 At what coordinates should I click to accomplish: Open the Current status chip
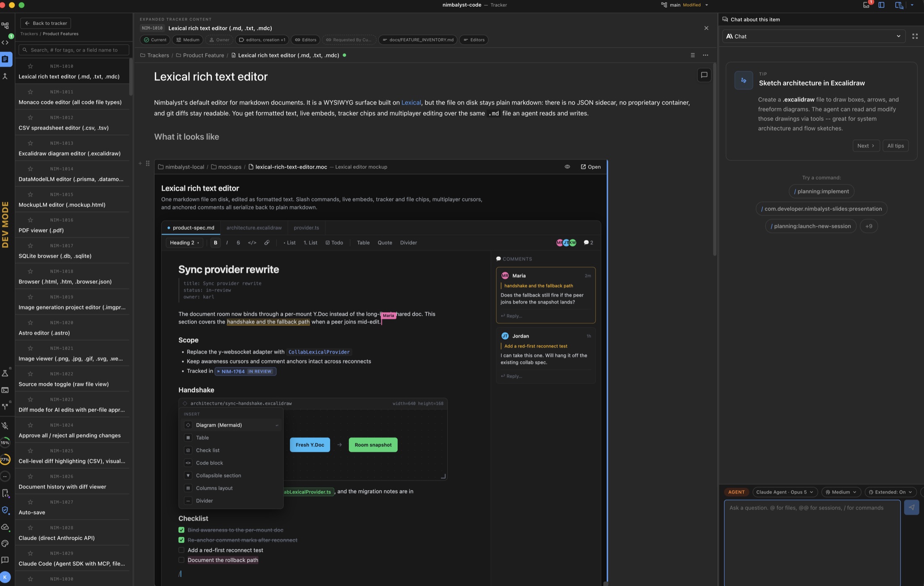coord(155,40)
